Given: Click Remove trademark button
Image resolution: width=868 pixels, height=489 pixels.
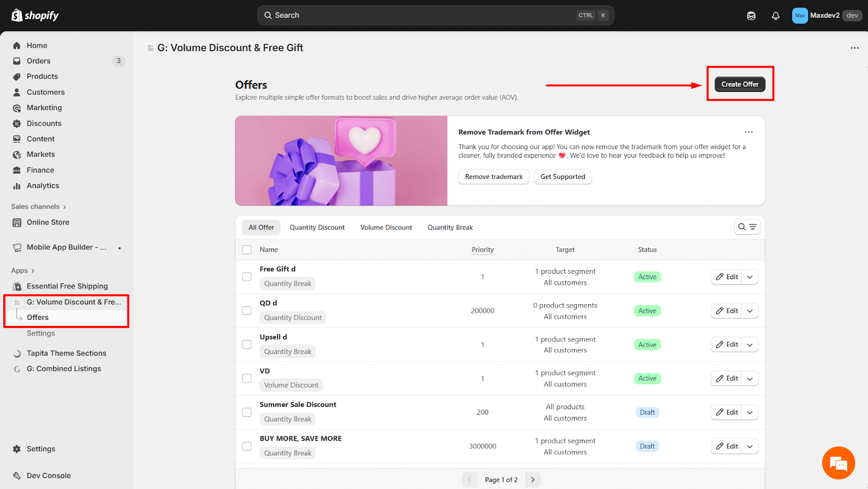Looking at the screenshot, I should pos(494,177).
